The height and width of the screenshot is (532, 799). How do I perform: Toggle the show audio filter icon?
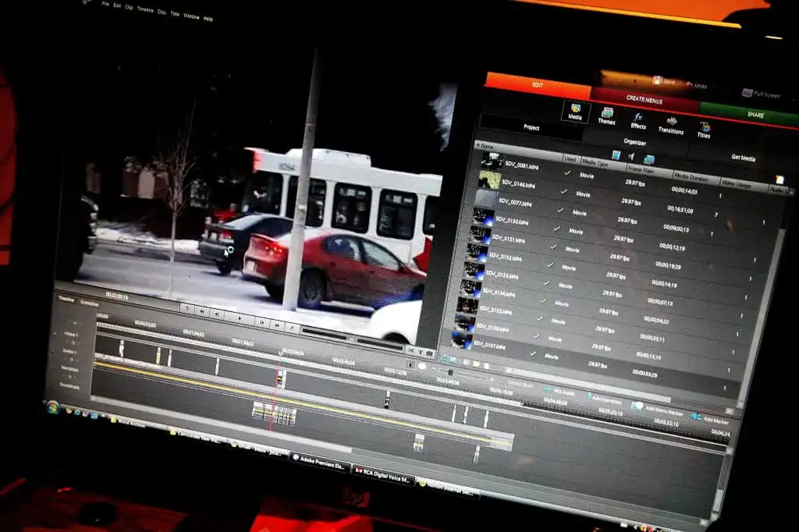pos(632,157)
